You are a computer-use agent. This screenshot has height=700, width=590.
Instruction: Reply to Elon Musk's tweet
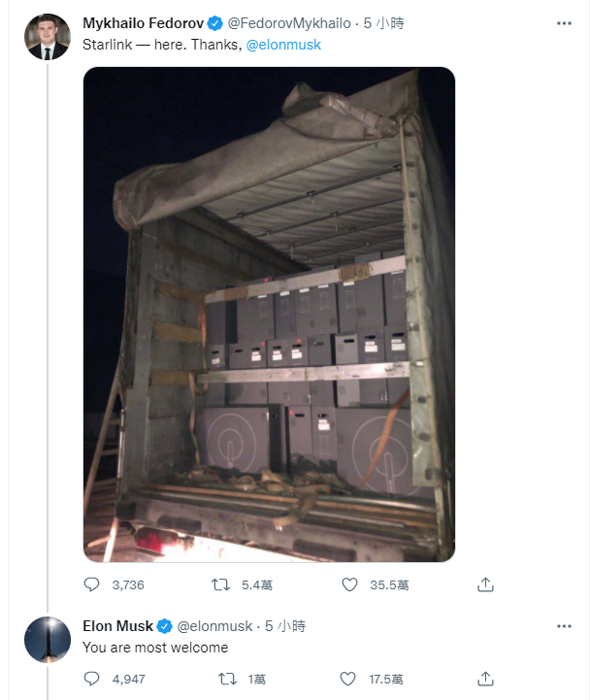[91, 679]
